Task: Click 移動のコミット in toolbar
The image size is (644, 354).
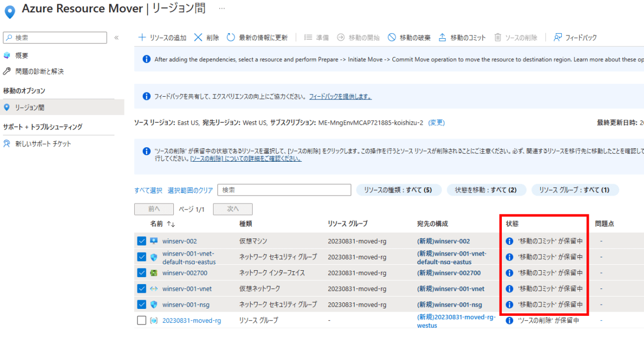Action: (462, 38)
